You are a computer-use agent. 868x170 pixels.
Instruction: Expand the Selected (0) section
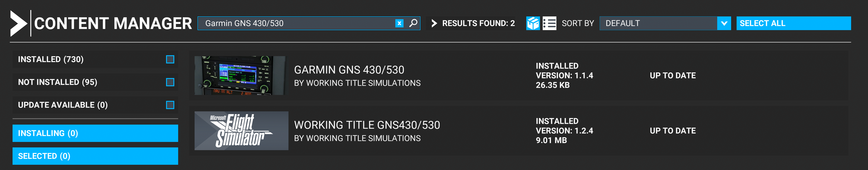(95, 156)
